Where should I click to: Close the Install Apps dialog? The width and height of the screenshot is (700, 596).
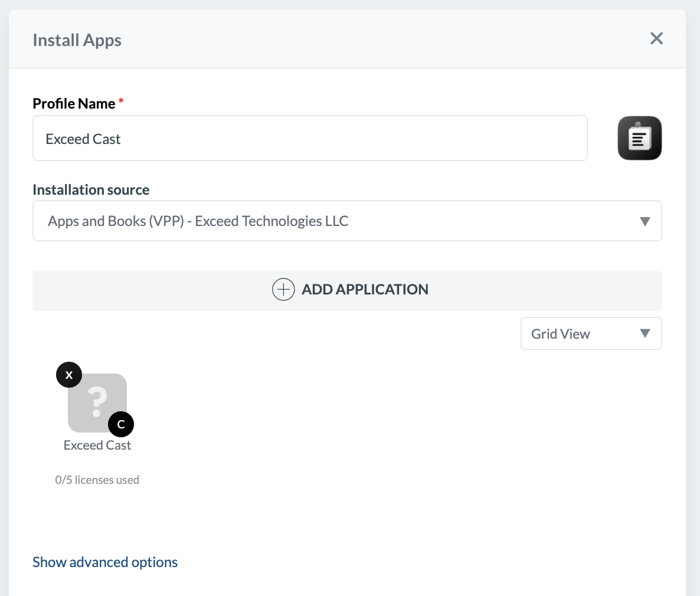656,38
